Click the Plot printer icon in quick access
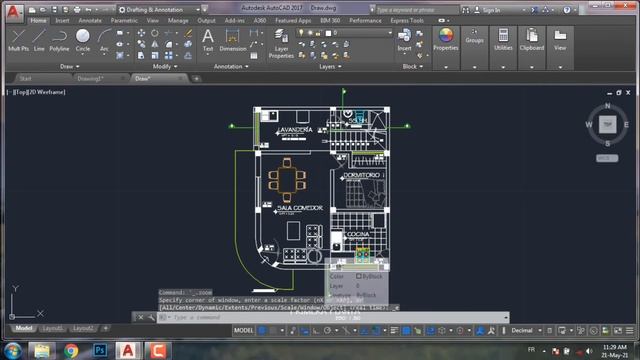The width and height of the screenshot is (640, 360). pos(77,9)
